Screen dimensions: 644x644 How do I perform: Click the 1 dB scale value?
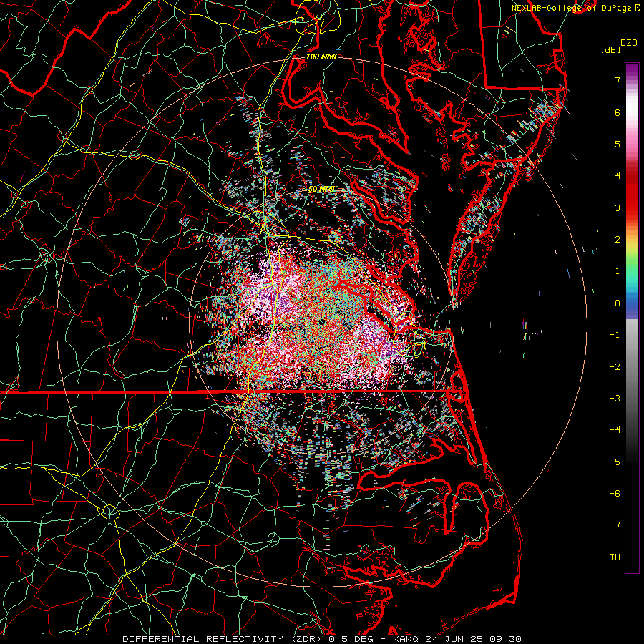tap(618, 271)
